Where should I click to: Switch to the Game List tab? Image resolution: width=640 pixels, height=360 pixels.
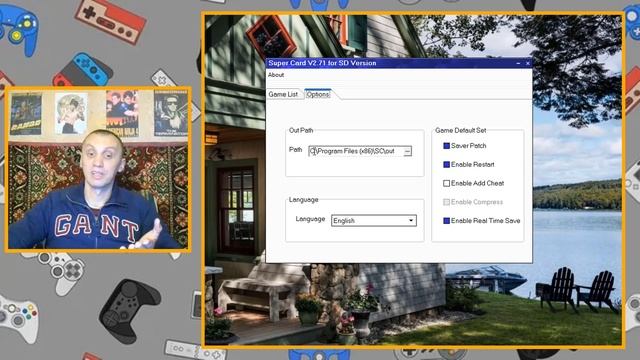click(x=283, y=94)
